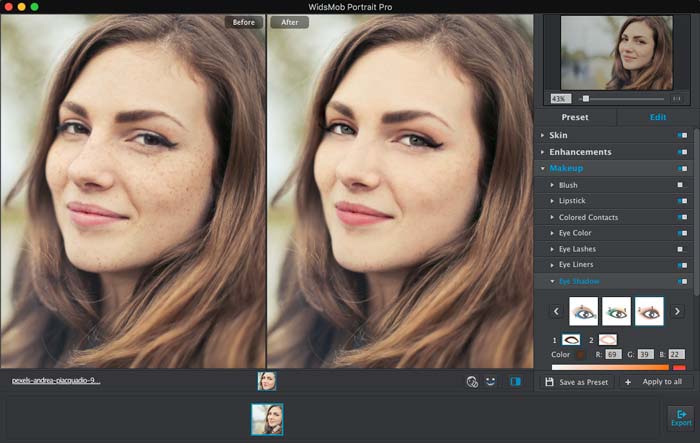Expand the Blush makeup options
700x443 pixels.
coord(552,185)
